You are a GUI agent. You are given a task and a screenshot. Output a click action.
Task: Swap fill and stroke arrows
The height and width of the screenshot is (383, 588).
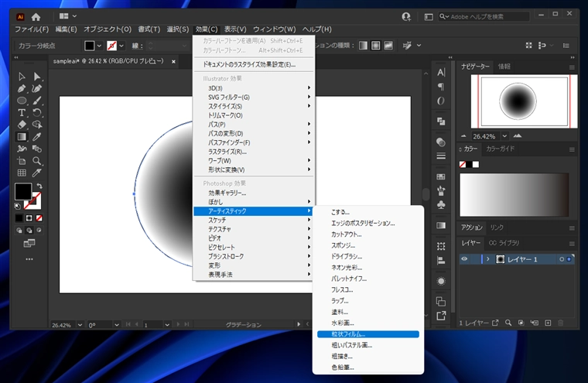click(x=39, y=186)
